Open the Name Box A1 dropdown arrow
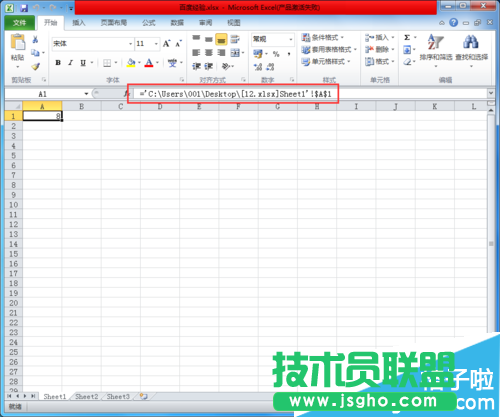Image resolution: width=500 pixels, height=417 pixels. pyautogui.click(x=86, y=94)
